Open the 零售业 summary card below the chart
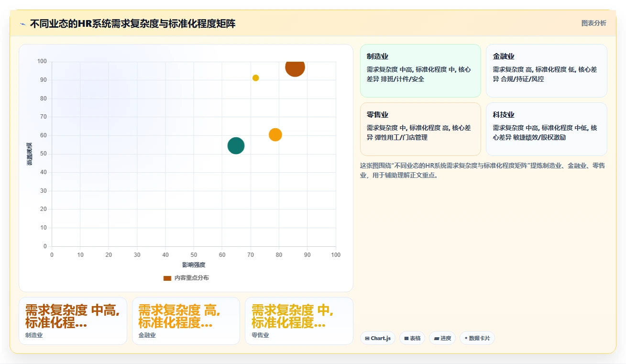Image resolution: width=626 pixels, height=364 pixels. point(299,321)
